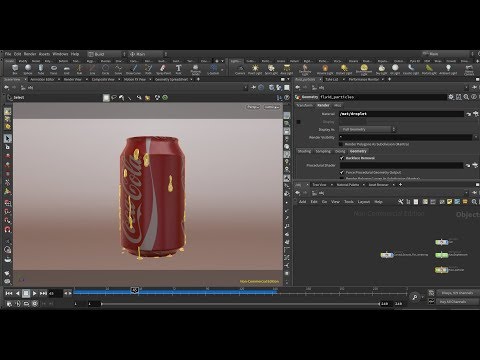This screenshot has height=360, width=480.
Task: Click the Play forward button
Action: click(x=35, y=293)
